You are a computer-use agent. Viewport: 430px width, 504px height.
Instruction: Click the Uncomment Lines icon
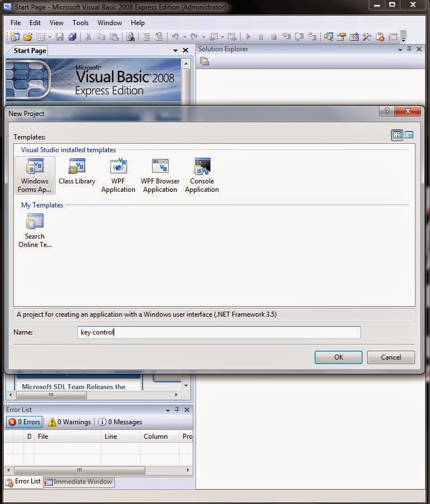[x=159, y=37]
